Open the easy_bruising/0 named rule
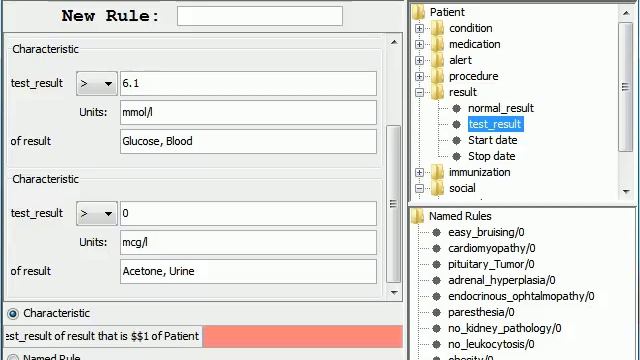 [486, 232]
